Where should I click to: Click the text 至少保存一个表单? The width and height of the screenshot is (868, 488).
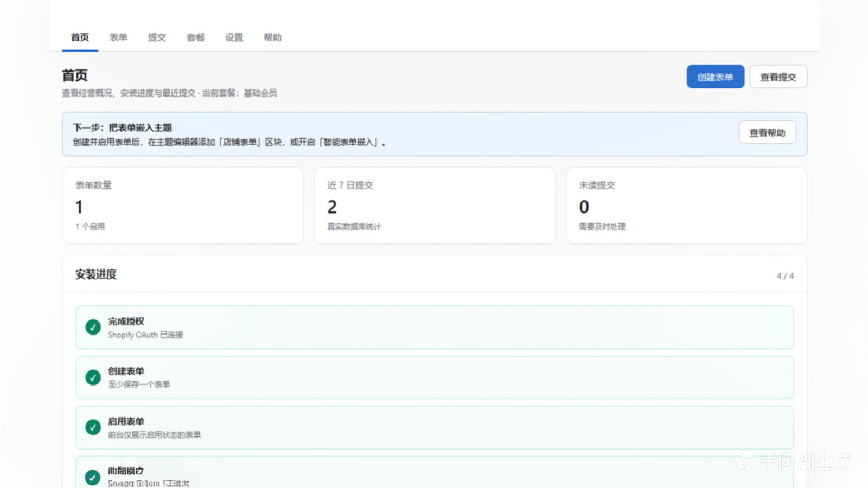pyautogui.click(x=139, y=384)
